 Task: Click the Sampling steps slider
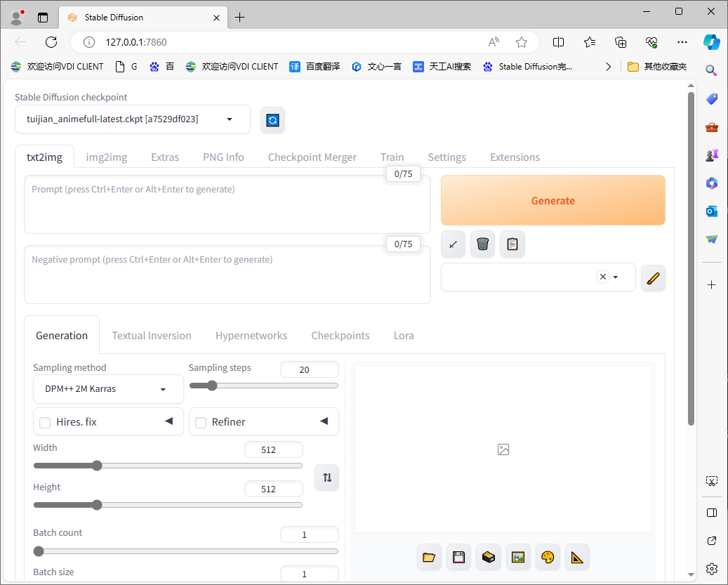[264, 386]
